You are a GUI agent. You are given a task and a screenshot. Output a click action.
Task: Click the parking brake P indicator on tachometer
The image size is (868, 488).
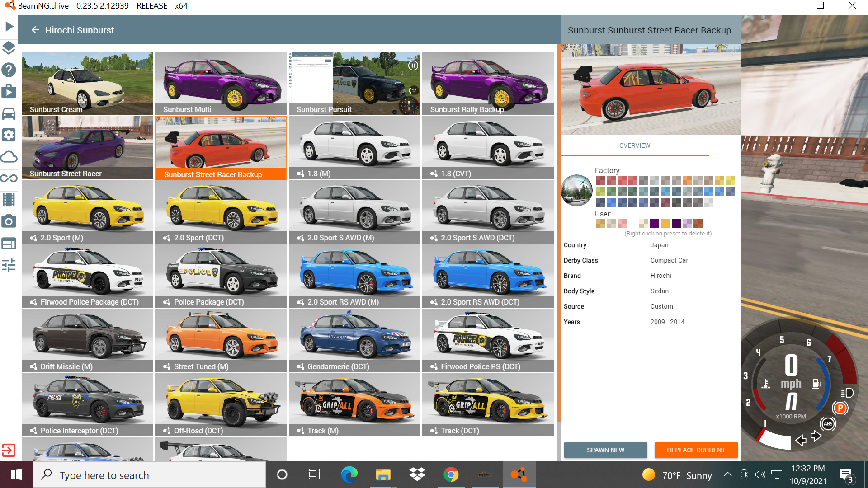point(840,408)
